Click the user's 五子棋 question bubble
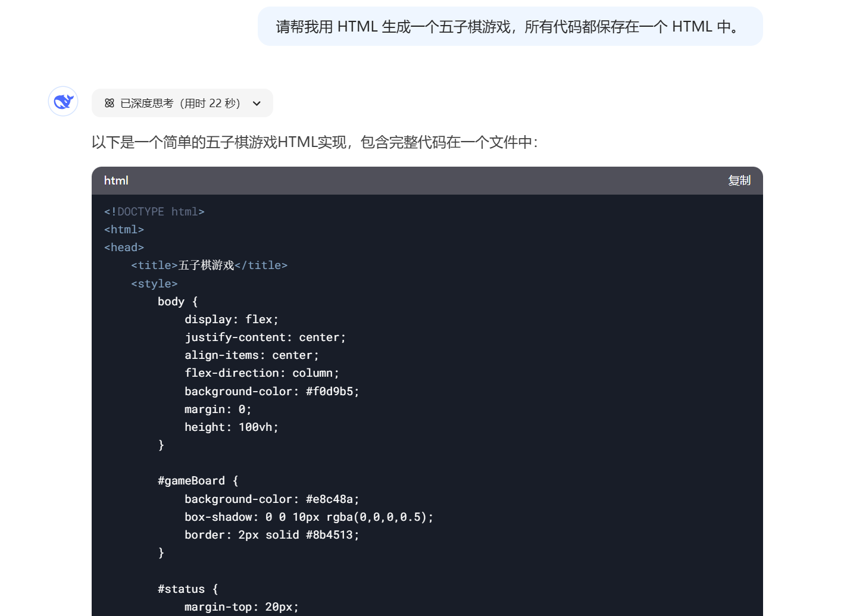Viewport: 847px width, 616px height. pos(510,26)
